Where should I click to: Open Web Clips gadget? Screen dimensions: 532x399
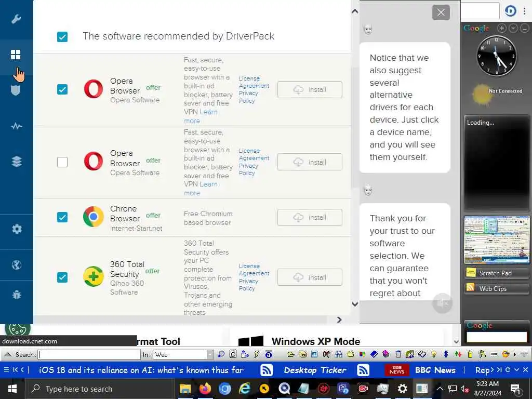[x=496, y=288]
